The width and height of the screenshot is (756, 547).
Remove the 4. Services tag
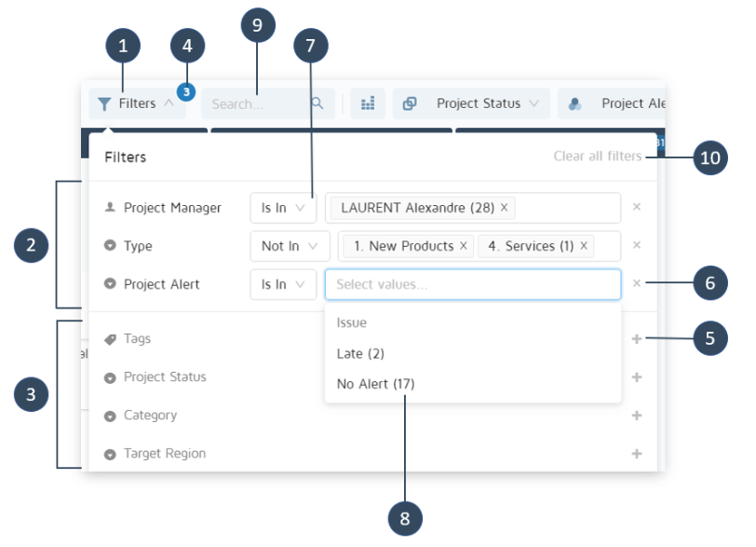[x=584, y=246]
